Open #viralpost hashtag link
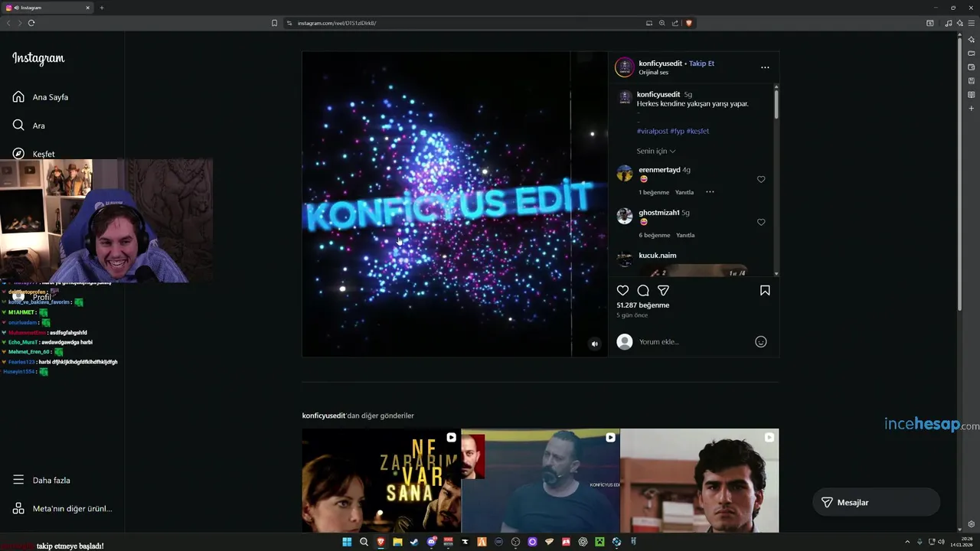This screenshot has width=980, height=551. pyautogui.click(x=652, y=131)
